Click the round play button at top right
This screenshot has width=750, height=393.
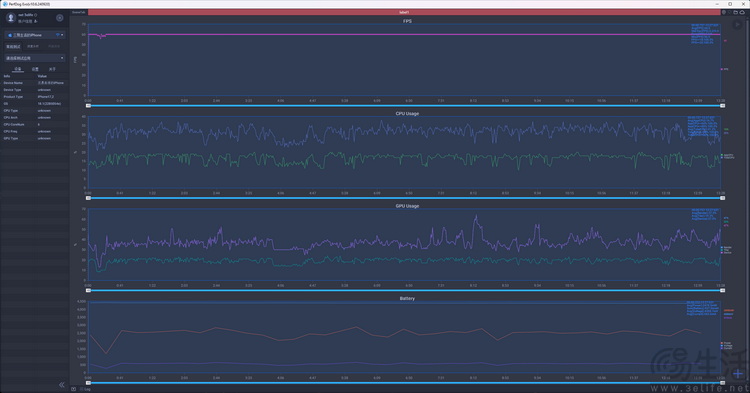737,24
